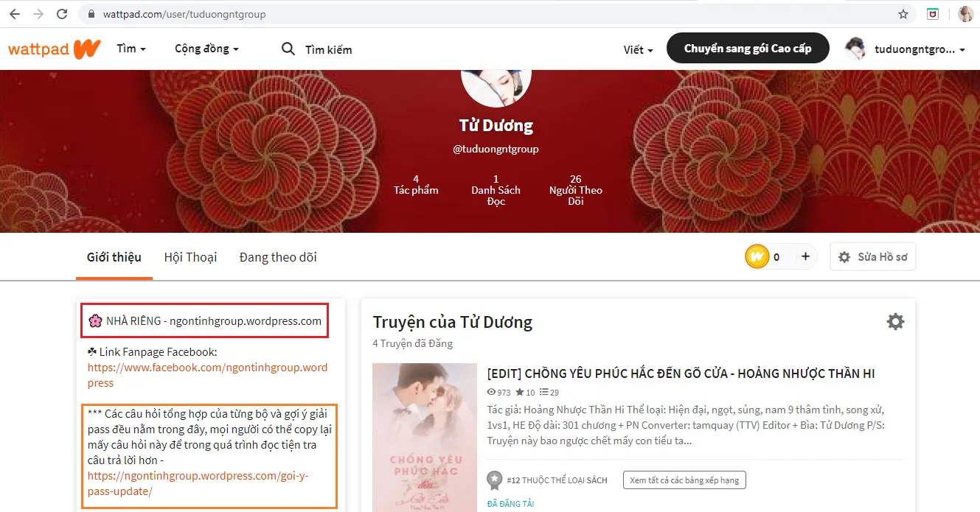980x512 pixels.
Task: Click Xem tất cả các bảng xếp hạng
Action: (684, 480)
